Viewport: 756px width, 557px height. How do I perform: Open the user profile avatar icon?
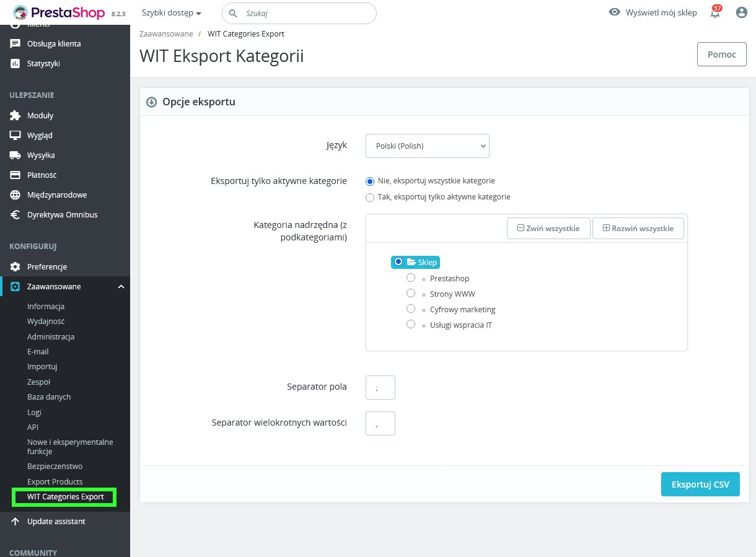click(x=741, y=12)
